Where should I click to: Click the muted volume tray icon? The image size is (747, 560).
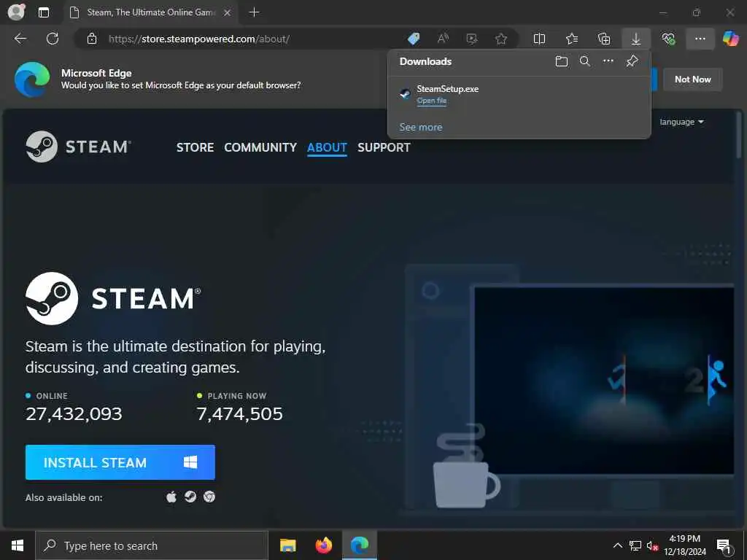[652, 545]
